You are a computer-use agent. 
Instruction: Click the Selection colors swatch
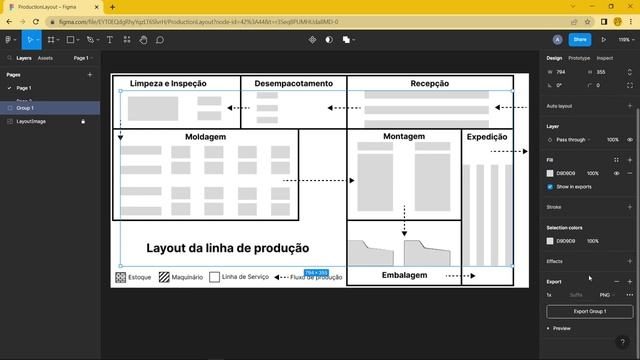(x=550, y=241)
